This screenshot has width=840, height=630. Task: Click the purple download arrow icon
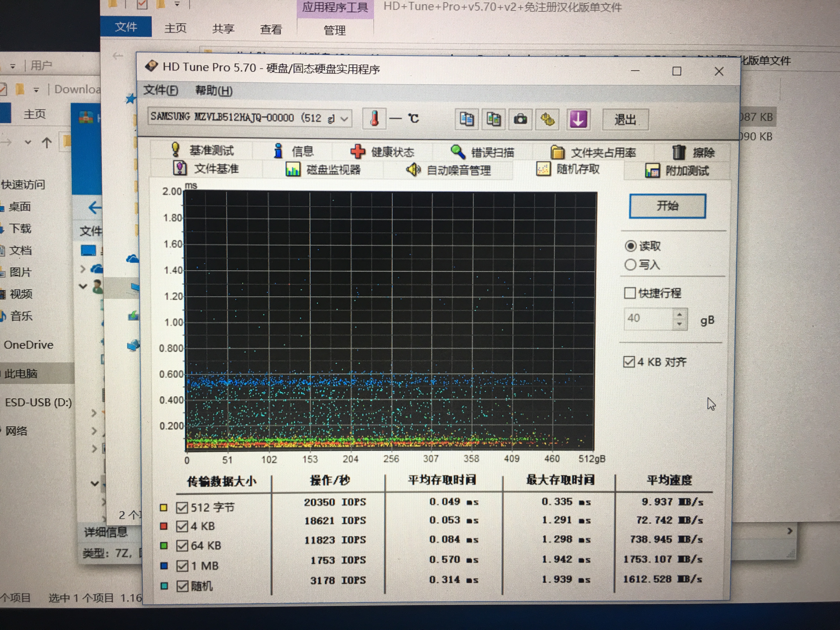578,120
